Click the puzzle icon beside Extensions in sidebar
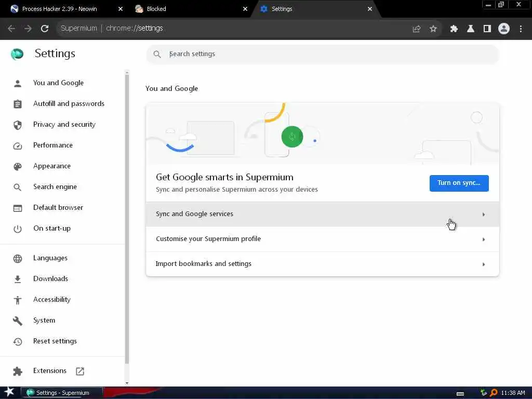Screen dimensions: 532x399 [x=18, y=371]
